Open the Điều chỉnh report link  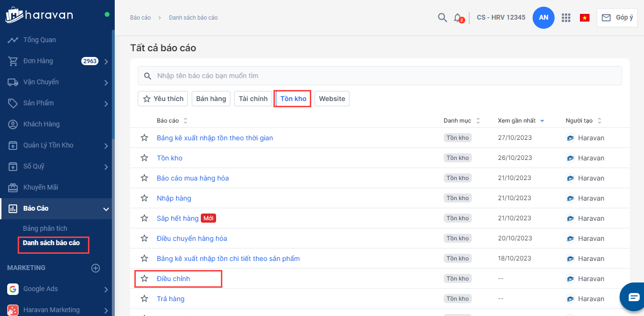[x=174, y=279]
